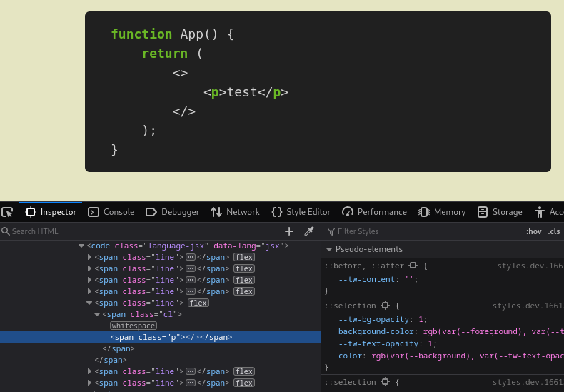Open the Debugger tab
Viewport: 564px width, 392px height.
pyautogui.click(x=172, y=212)
